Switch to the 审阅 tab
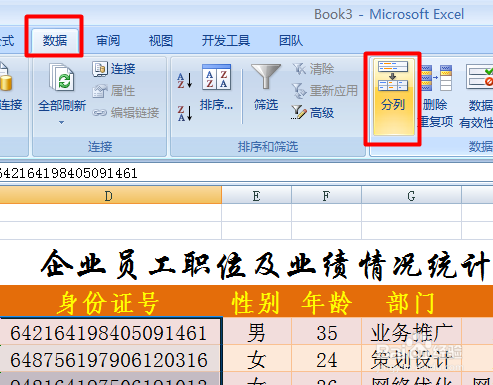This screenshot has width=493, height=385. point(108,41)
